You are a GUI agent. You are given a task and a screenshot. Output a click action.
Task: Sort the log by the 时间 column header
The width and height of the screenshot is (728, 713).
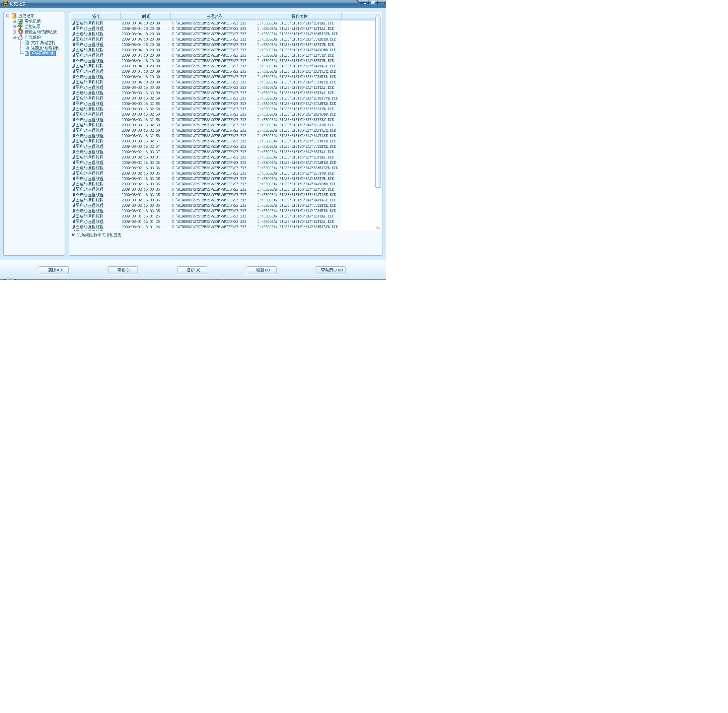coord(146,16)
